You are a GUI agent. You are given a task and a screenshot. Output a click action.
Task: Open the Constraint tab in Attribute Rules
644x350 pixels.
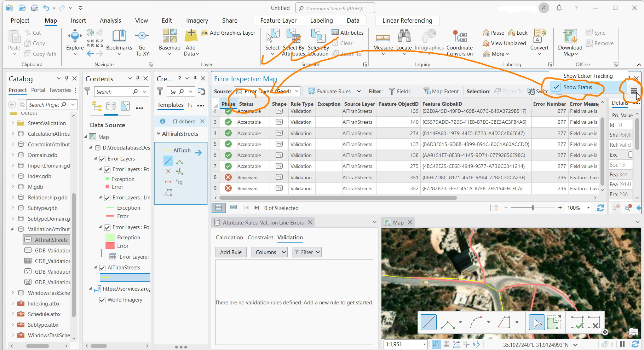tap(260, 237)
